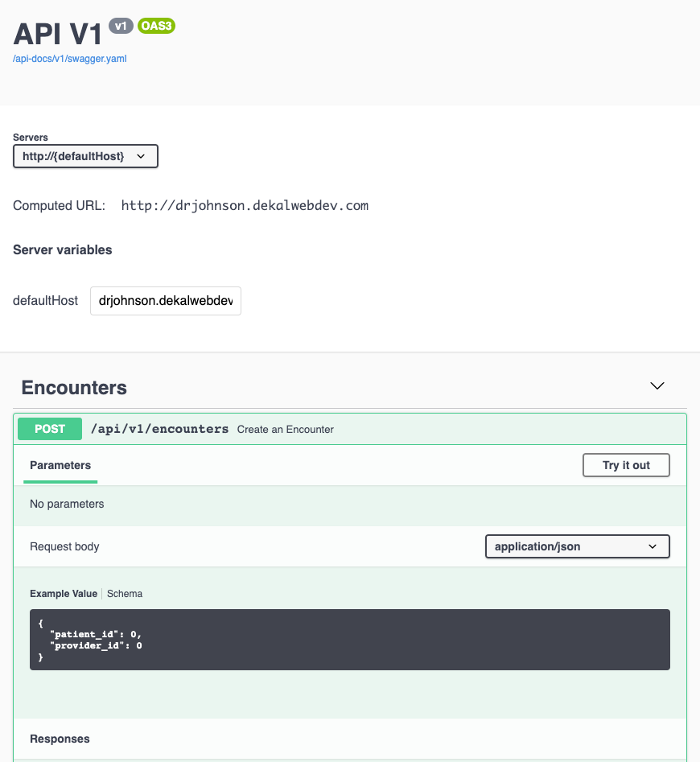
Task: Collapse the Encounters section chevron
Action: click(x=657, y=386)
